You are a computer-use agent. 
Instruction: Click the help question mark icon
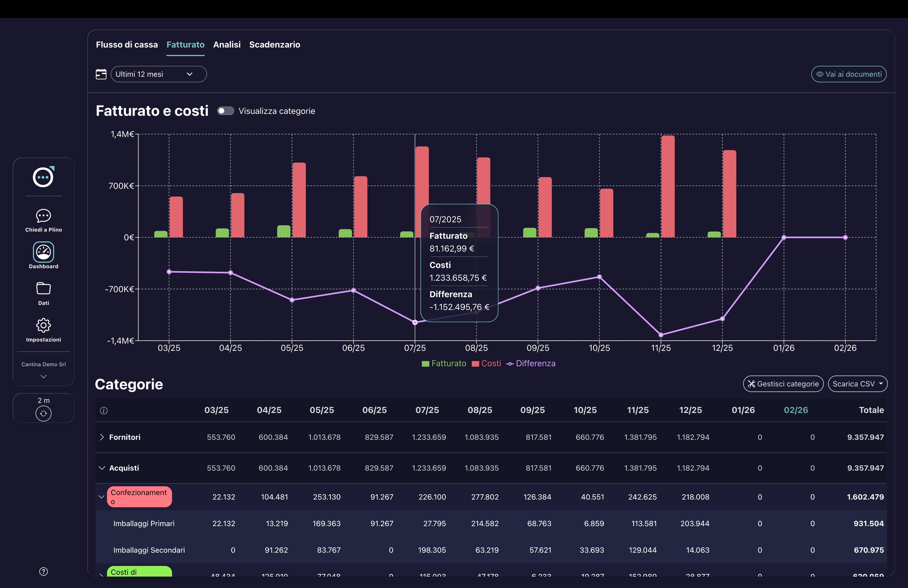point(44,571)
